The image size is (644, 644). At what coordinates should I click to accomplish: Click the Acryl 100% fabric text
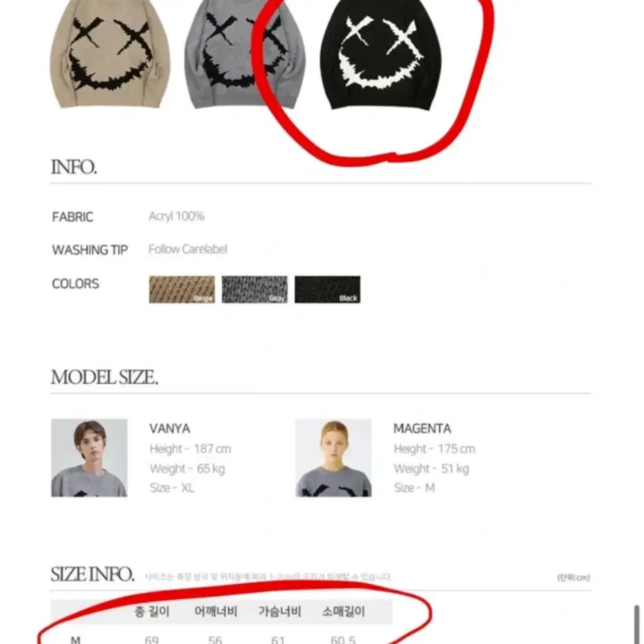tap(177, 216)
